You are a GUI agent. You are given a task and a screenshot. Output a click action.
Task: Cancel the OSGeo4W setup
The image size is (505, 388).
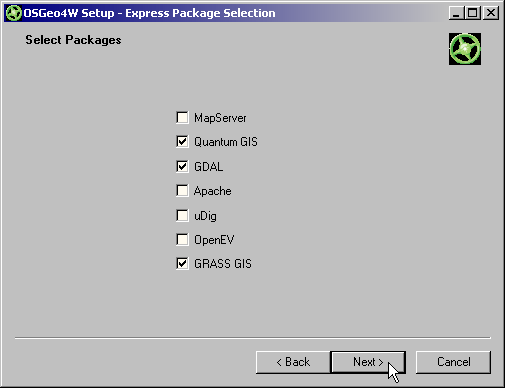(453, 362)
